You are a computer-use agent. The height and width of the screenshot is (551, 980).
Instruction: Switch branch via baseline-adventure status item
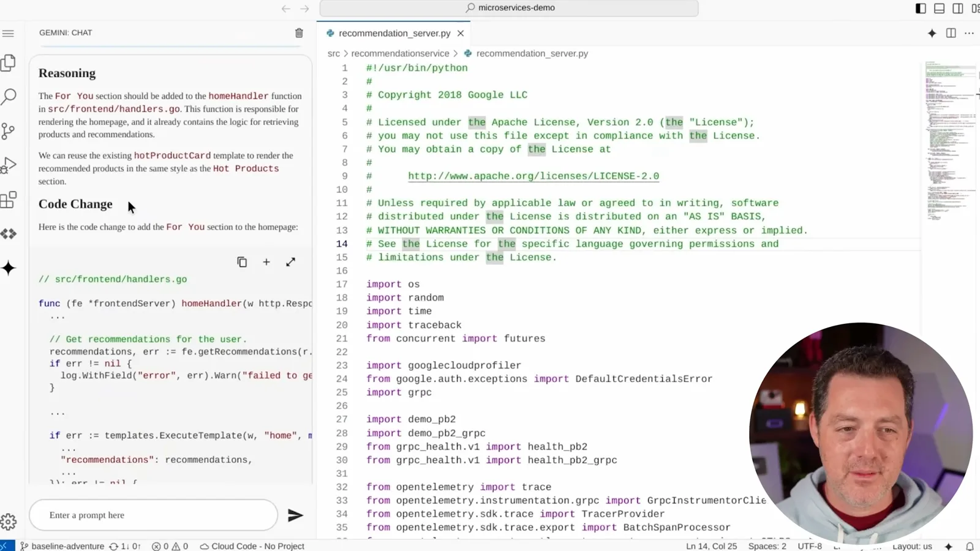tap(62, 546)
